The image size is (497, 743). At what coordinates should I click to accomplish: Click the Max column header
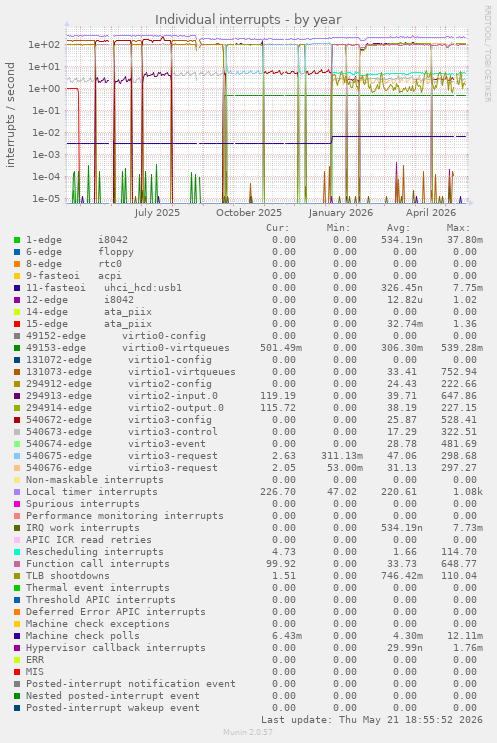coord(458,228)
